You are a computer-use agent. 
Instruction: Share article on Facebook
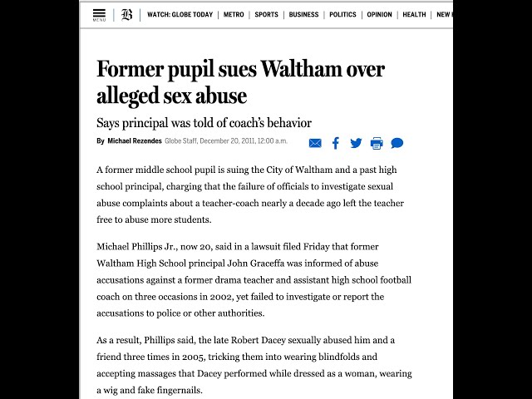click(336, 143)
